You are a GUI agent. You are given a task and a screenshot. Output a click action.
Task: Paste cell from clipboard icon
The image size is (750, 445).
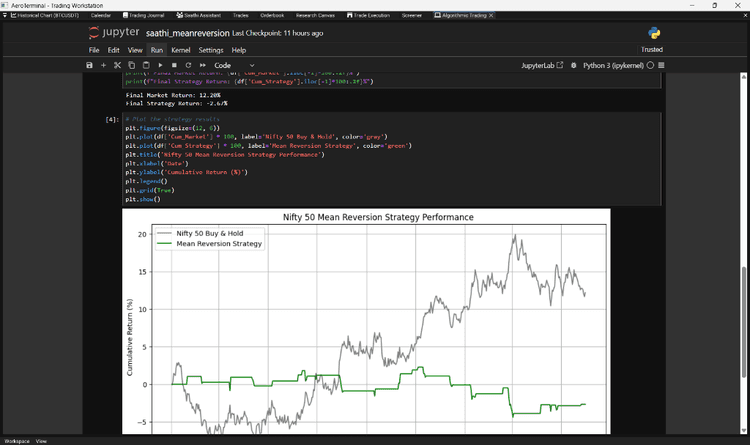(x=146, y=65)
